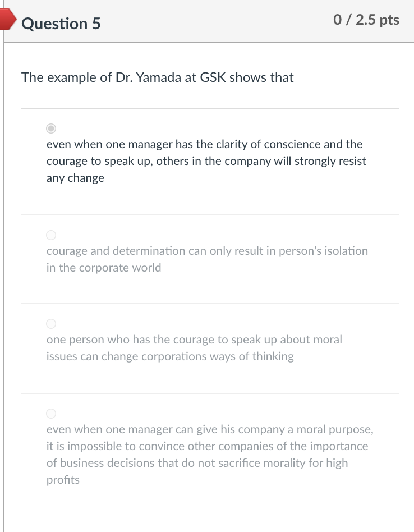The height and width of the screenshot is (532, 414).
Task: Click the currently selected radio button
Action: click(x=51, y=127)
